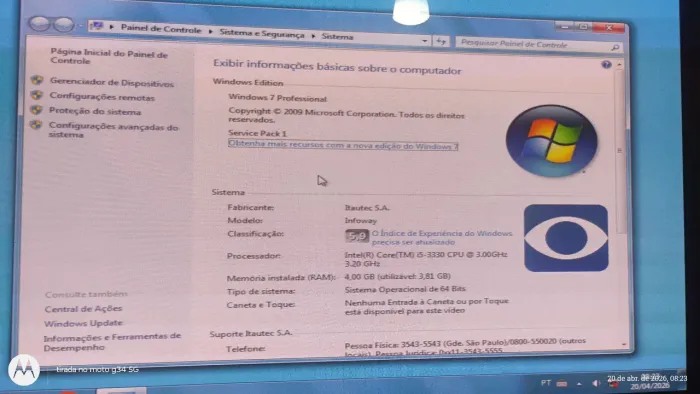Go forward with the Forward arrow button

pos(63,25)
